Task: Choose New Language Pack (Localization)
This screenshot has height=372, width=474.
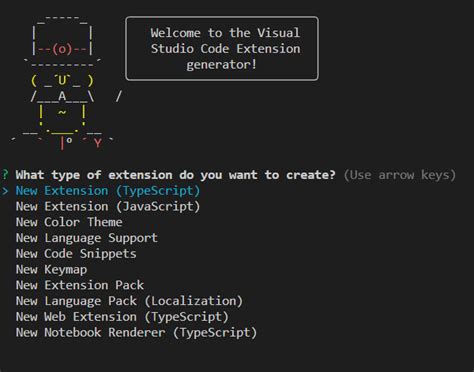Action: [129, 301]
